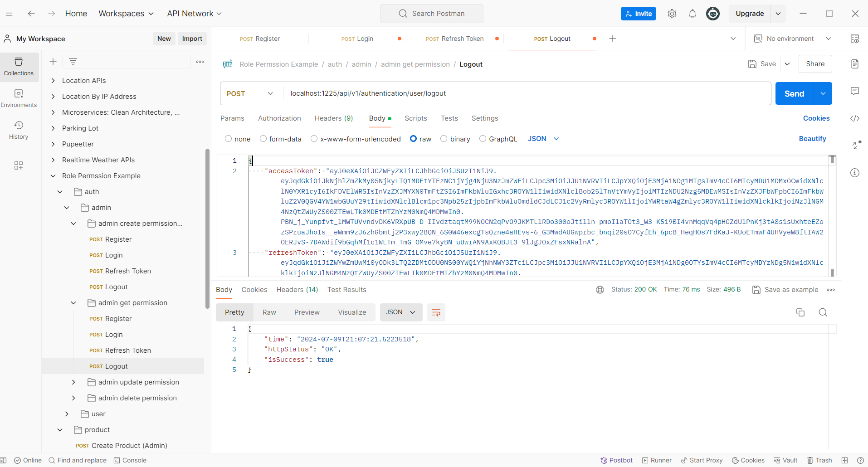Screen dimensions: 868x467
Task: Select the GraphQL body type
Action: pos(483,139)
